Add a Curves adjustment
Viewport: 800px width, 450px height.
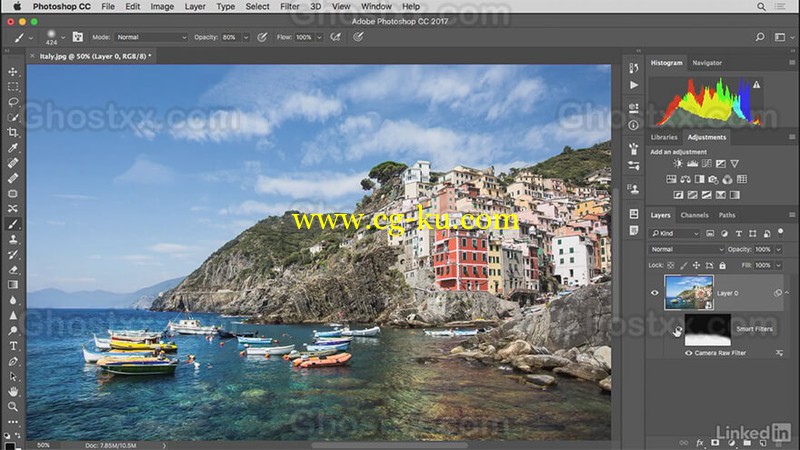707,163
